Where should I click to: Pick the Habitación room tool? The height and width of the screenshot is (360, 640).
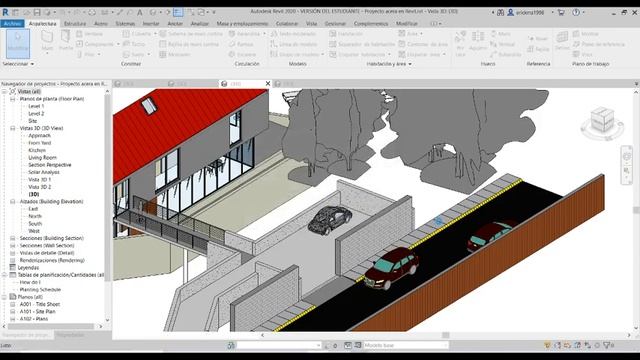pyautogui.click(x=346, y=34)
